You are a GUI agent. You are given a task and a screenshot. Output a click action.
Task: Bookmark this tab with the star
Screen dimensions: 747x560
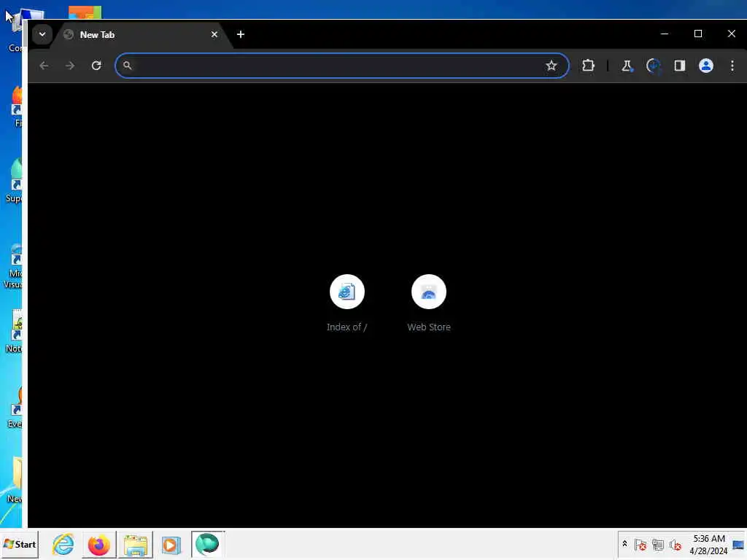(x=551, y=66)
